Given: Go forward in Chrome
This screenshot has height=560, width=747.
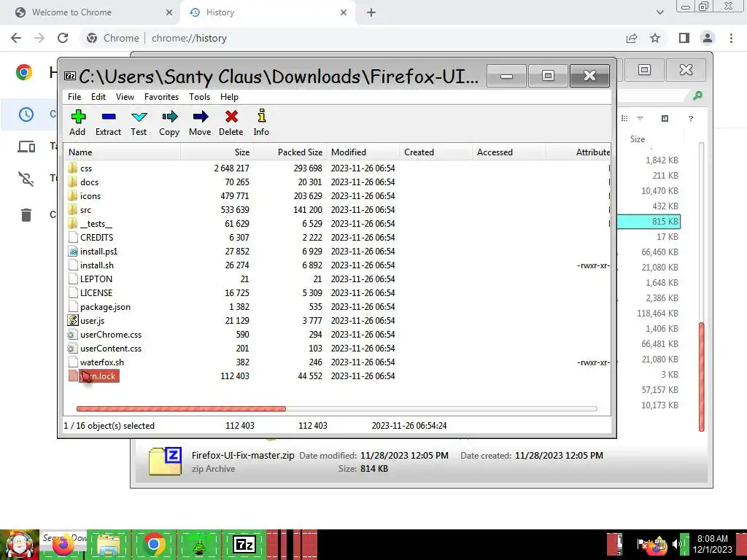Looking at the screenshot, I should pos(39,38).
